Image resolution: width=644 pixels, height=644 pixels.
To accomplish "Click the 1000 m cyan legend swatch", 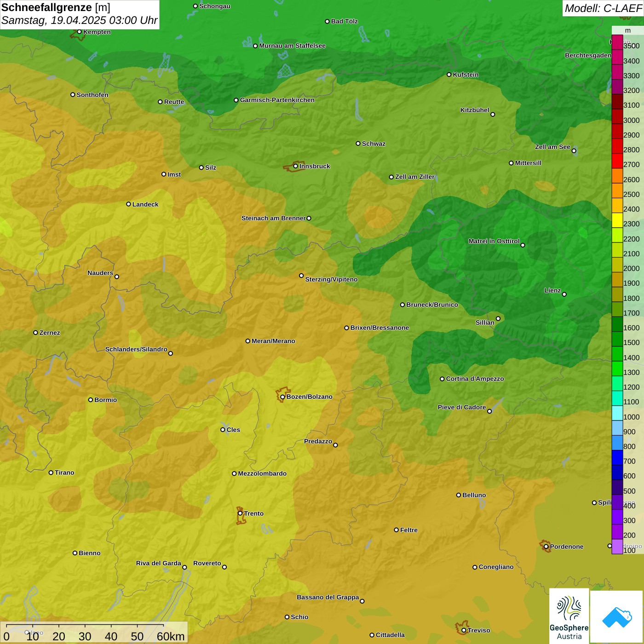I will click(617, 413).
